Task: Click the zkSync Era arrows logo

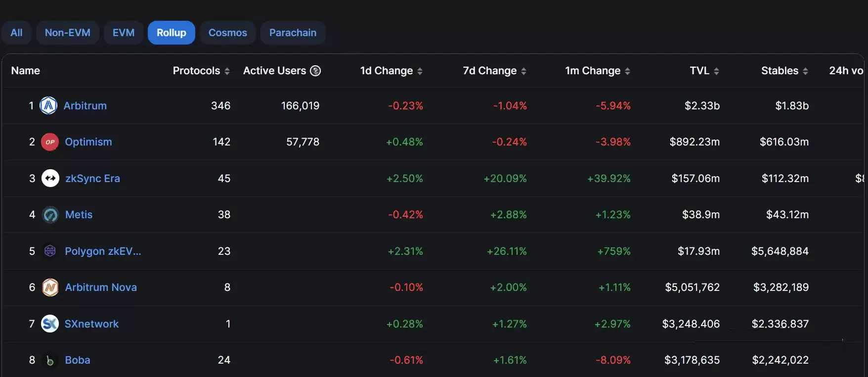Action: (50, 178)
